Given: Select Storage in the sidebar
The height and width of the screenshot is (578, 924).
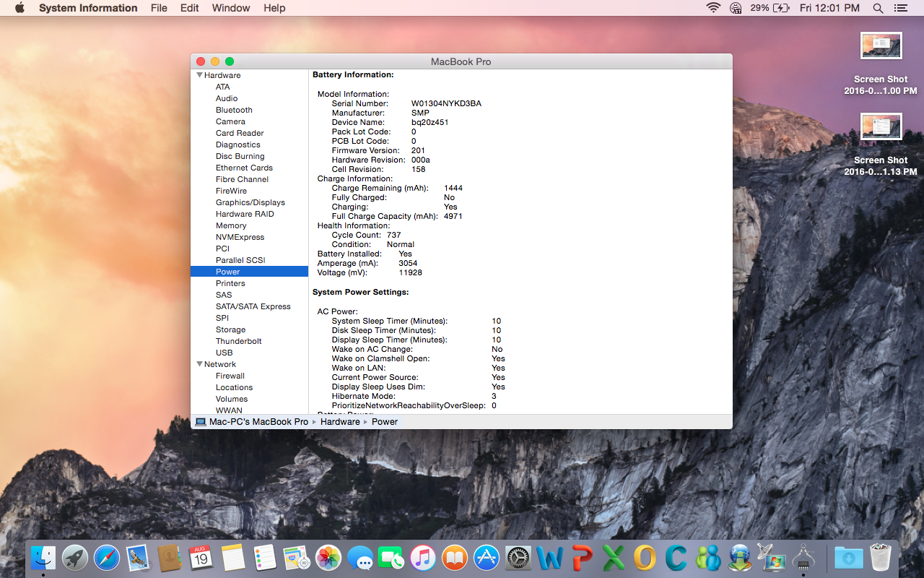Looking at the screenshot, I should [230, 329].
